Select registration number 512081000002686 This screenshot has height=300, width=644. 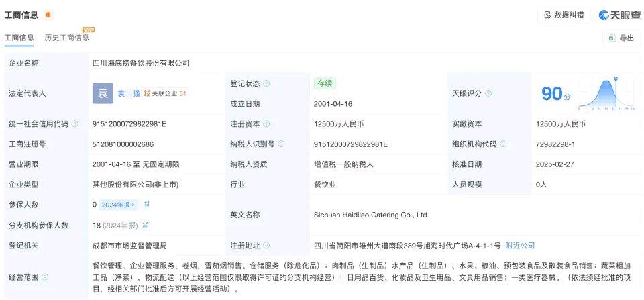click(x=123, y=144)
